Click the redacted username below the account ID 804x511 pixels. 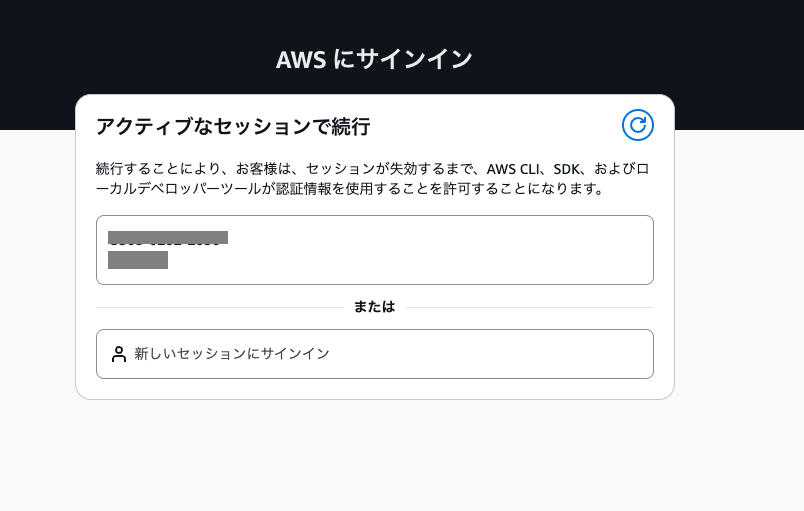(138, 260)
